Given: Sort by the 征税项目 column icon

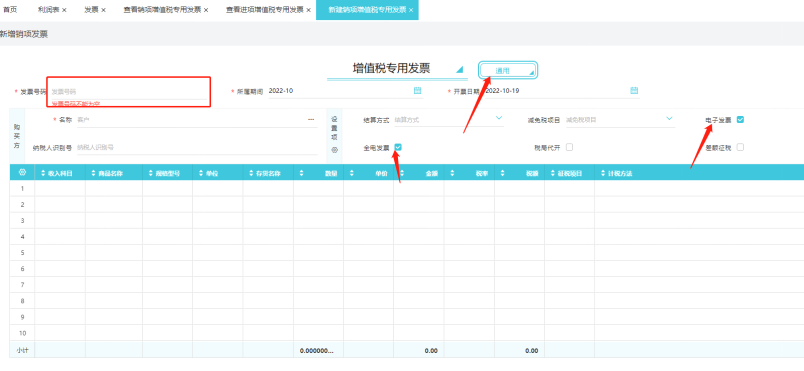Looking at the screenshot, I should point(553,174).
